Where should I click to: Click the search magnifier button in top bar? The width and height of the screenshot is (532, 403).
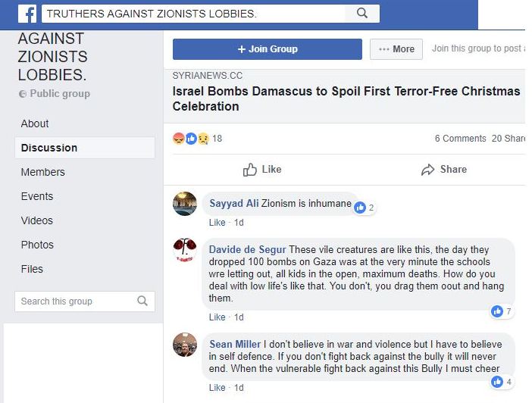361,13
